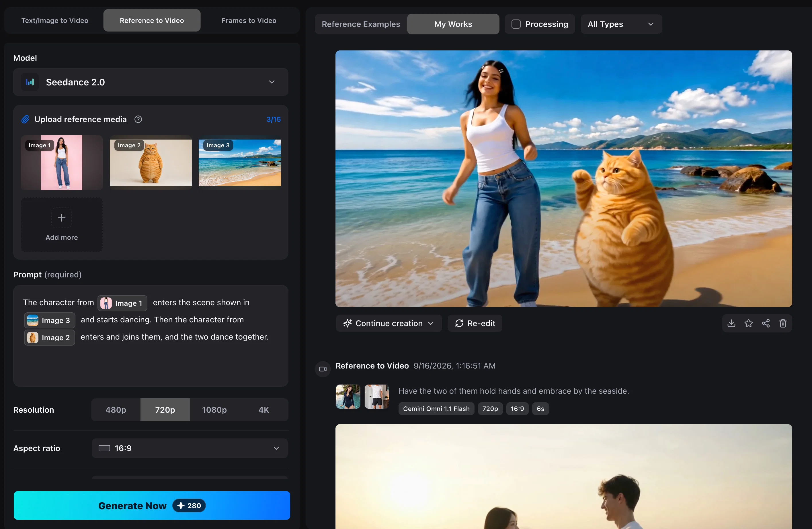Favorite the video with the star icon
The image size is (812, 529).
tap(748, 323)
